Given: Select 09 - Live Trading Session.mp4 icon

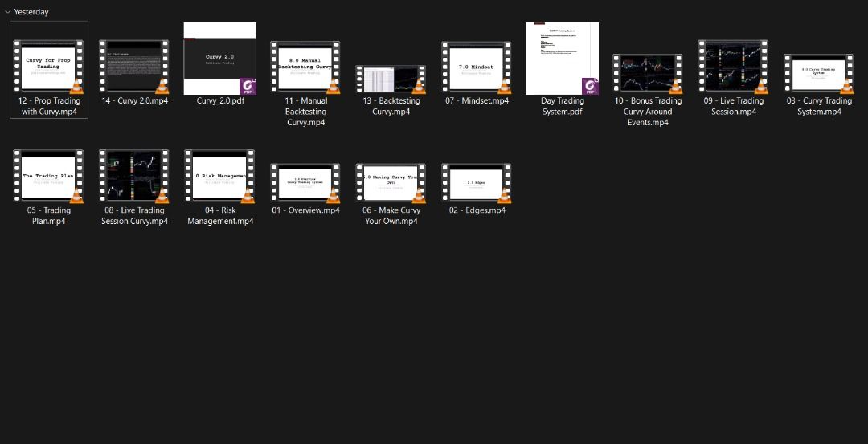Looking at the screenshot, I should tap(733, 67).
